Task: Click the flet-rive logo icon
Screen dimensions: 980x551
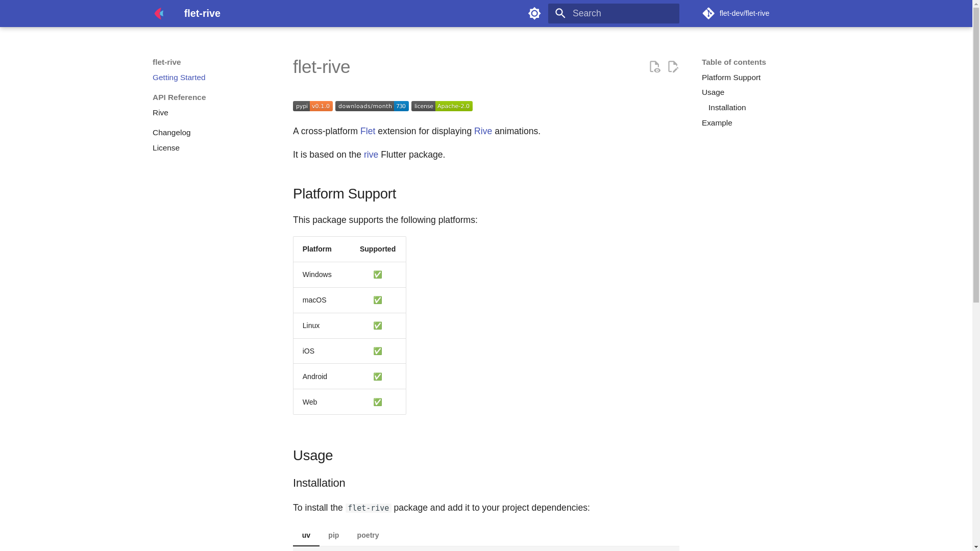Action: (x=159, y=13)
